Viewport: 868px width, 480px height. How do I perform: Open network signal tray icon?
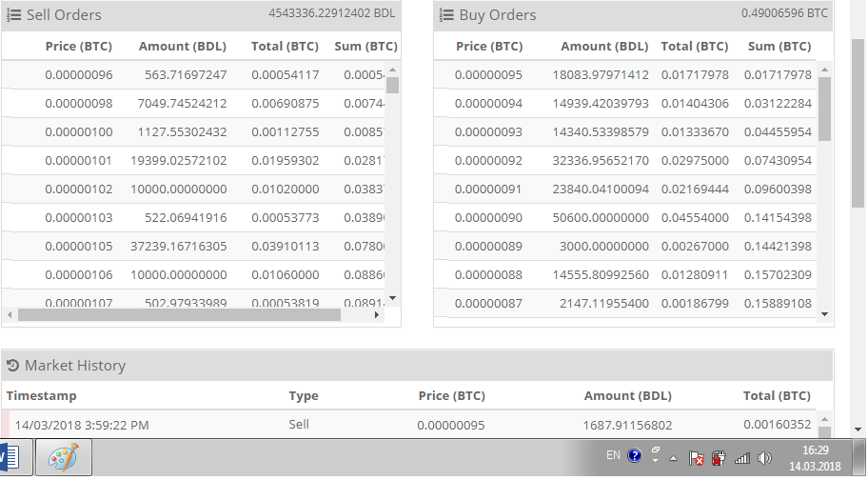tap(742, 458)
